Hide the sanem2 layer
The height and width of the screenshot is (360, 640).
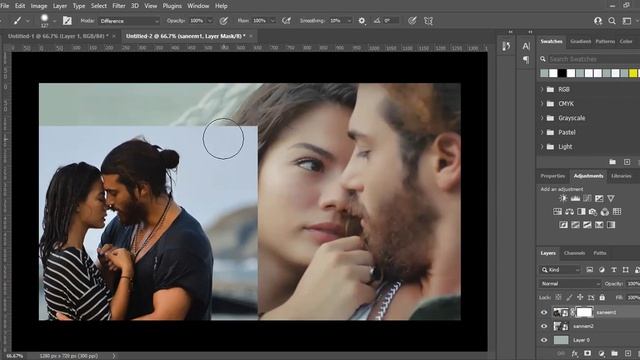[544, 326]
